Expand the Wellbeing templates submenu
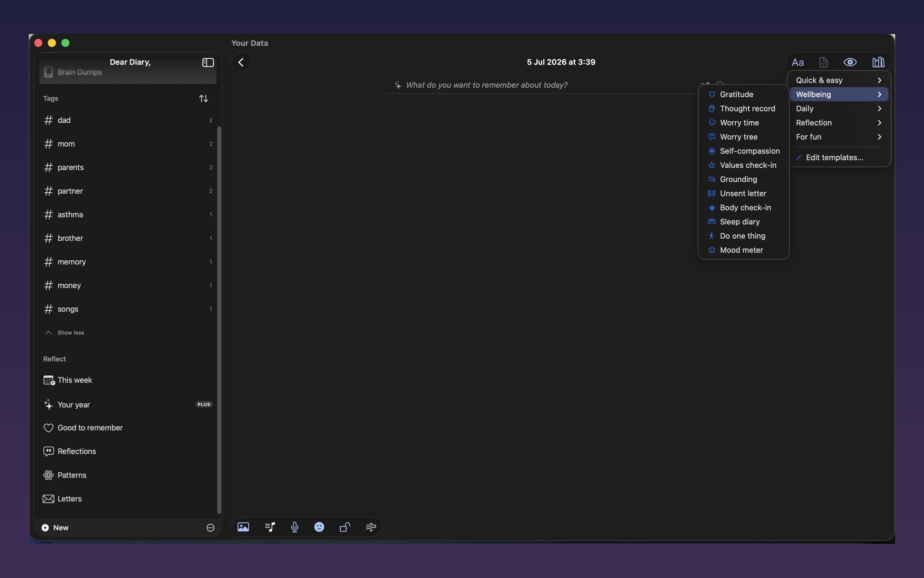This screenshot has height=578, width=924. point(839,94)
